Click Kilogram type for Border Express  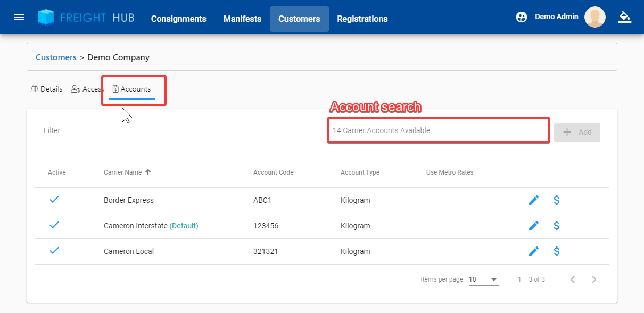(x=355, y=200)
